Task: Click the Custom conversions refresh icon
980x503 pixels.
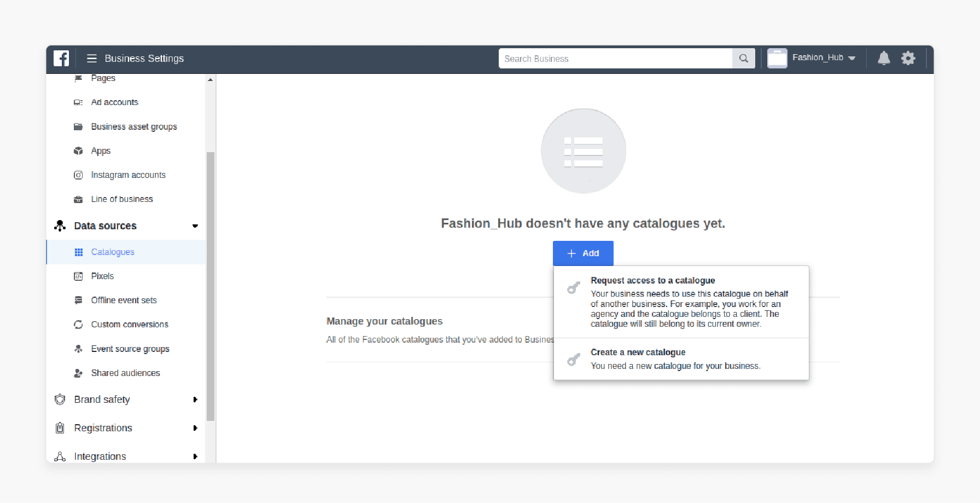Action: tap(78, 325)
